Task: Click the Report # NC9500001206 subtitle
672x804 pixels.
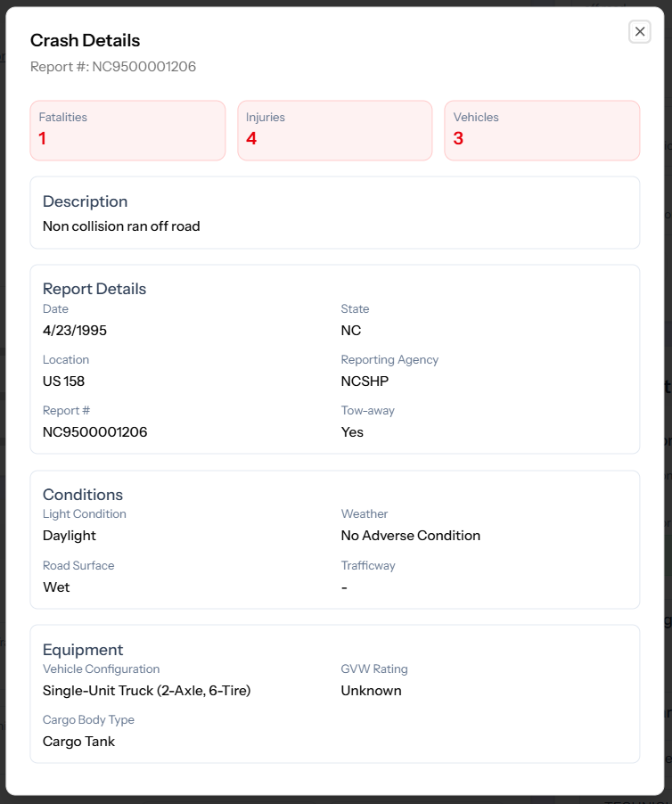Action: [x=113, y=66]
